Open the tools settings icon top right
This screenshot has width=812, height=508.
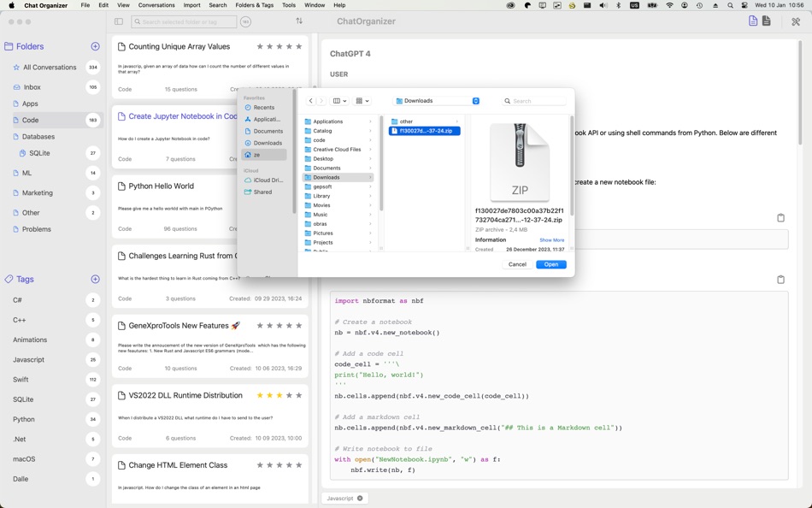[x=795, y=23]
